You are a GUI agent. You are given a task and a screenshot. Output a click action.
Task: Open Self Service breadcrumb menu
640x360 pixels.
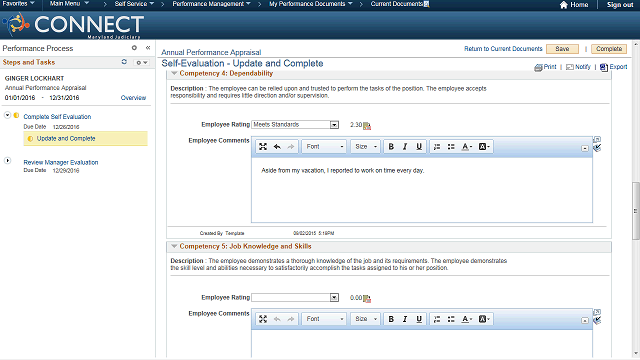coord(134,4)
